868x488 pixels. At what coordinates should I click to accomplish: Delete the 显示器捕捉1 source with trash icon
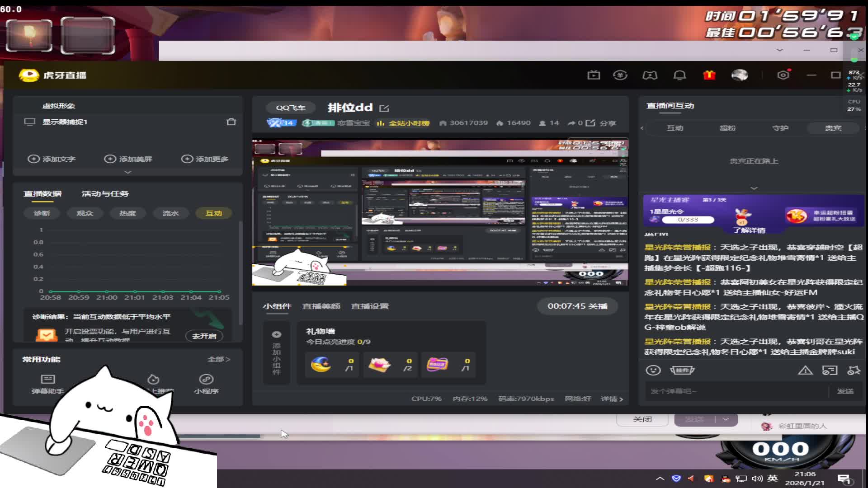[231, 122]
